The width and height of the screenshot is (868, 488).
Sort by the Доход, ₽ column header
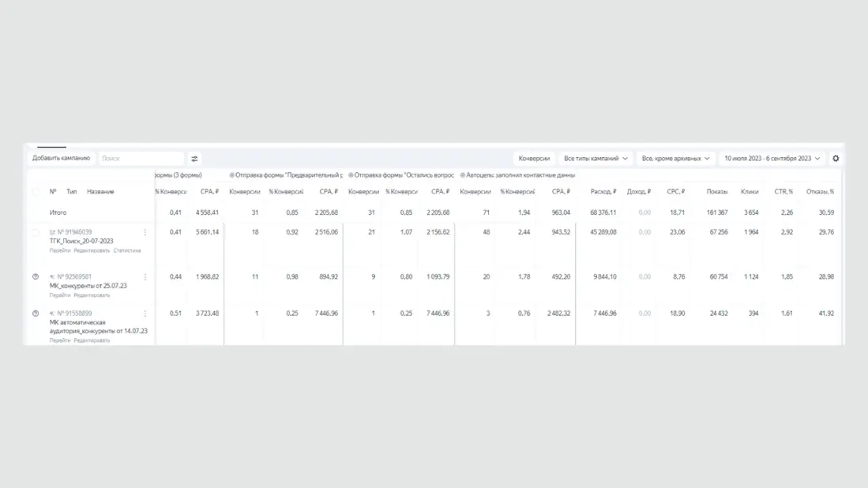pos(639,191)
